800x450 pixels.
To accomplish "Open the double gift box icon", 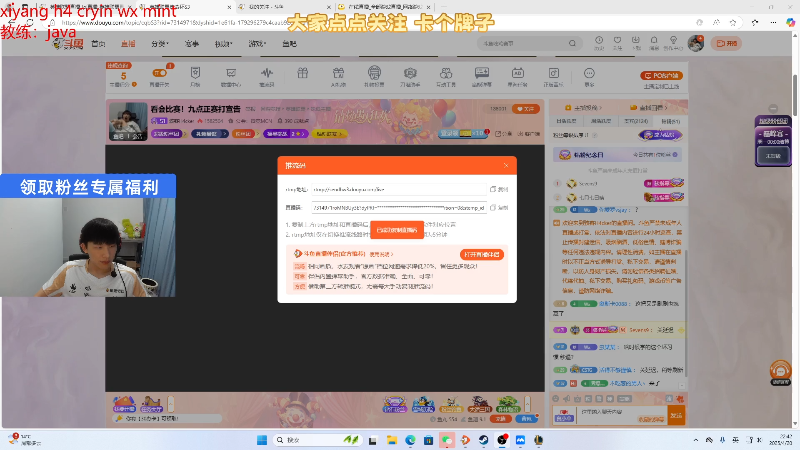I will [x=338, y=73].
